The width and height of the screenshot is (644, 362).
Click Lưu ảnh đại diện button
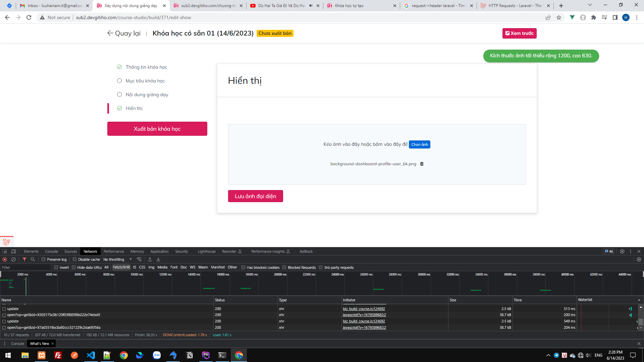tap(255, 196)
